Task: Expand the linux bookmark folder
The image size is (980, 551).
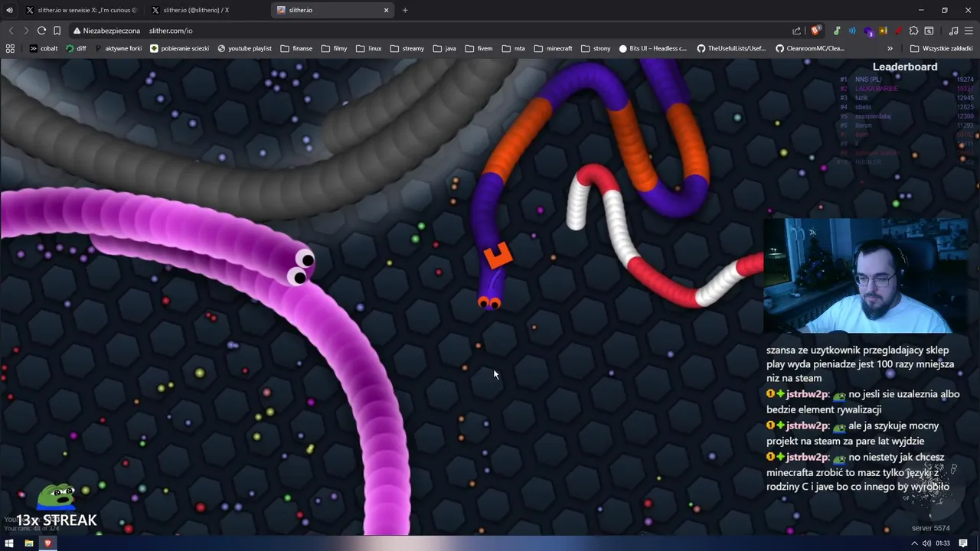Action: tap(368, 48)
